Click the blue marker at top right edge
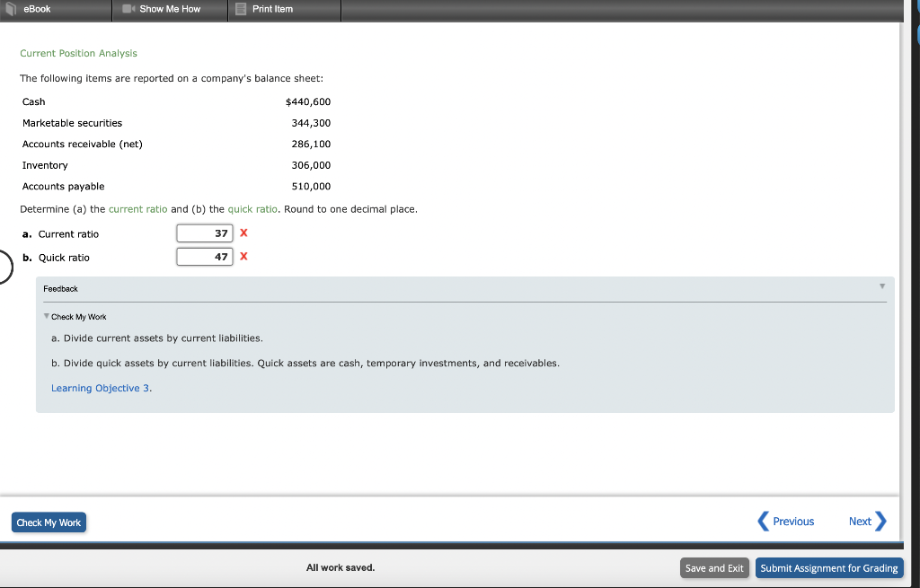 click(916, 32)
